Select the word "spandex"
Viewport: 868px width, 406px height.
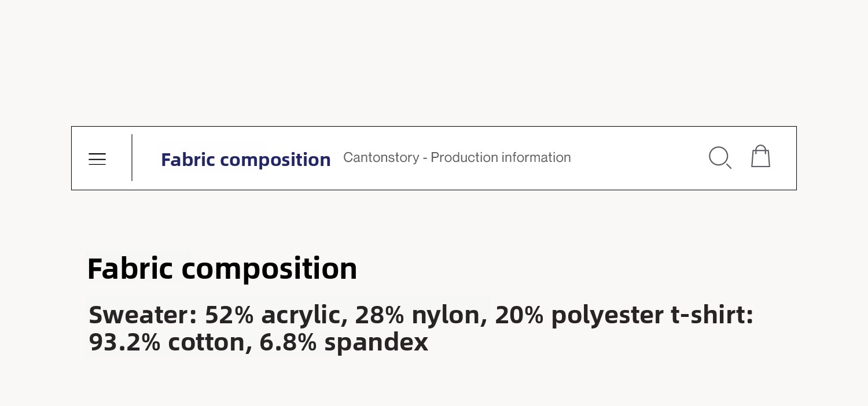tap(376, 342)
